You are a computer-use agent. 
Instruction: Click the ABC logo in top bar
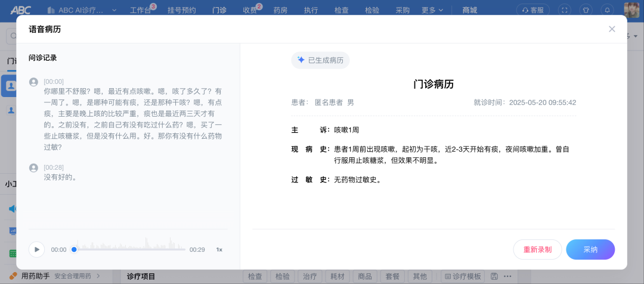tap(20, 10)
